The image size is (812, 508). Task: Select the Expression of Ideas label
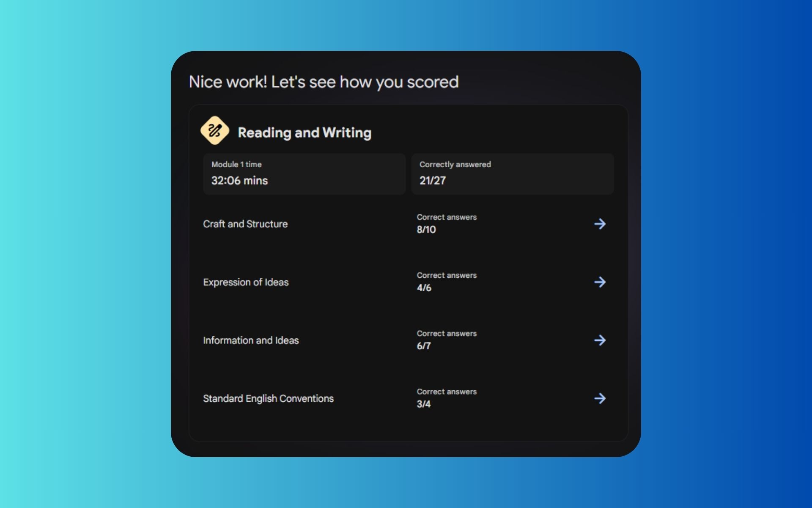pyautogui.click(x=246, y=282)
